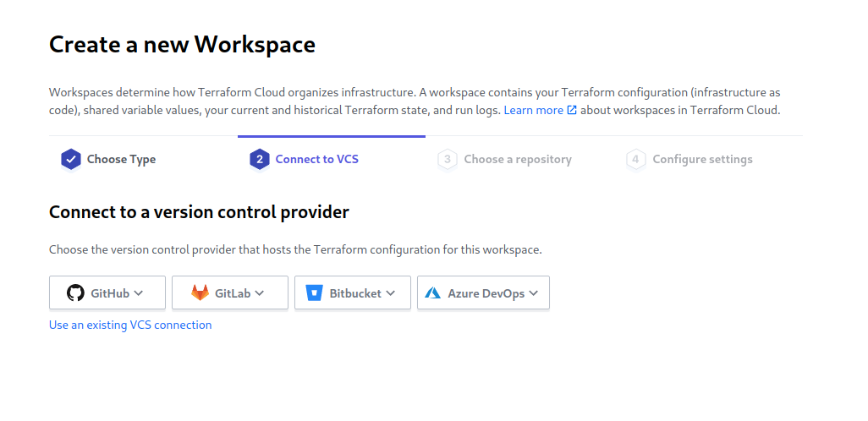The width and height of the screenshot is (868, 421).
Task: Open the Learn more link
Action: [x=533, y=111]
